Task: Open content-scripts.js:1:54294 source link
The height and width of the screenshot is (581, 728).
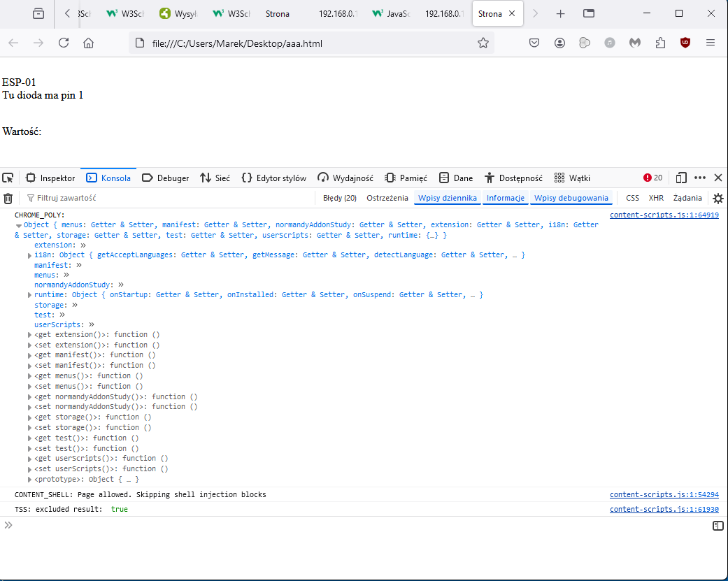Action: [664, 495]
